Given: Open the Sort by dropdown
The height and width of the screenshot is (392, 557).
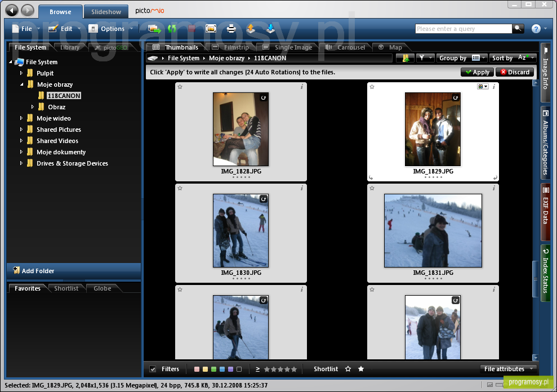Looking at the screenshot, I should 513,58.
